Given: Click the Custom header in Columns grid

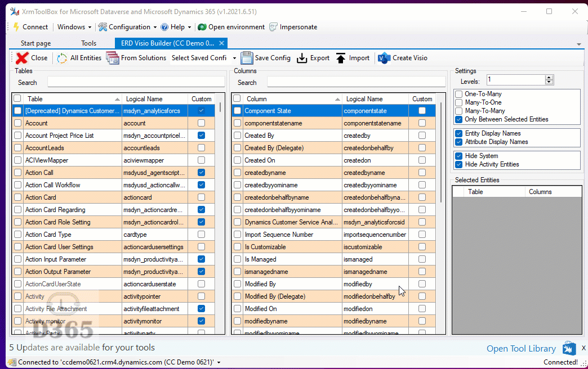Looking at the screenshot, I should [422, 99].
